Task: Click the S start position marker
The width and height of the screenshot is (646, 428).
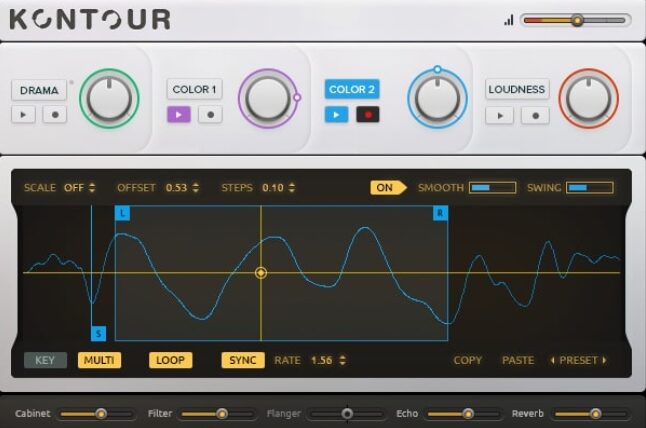Action: tap(98, 333)
